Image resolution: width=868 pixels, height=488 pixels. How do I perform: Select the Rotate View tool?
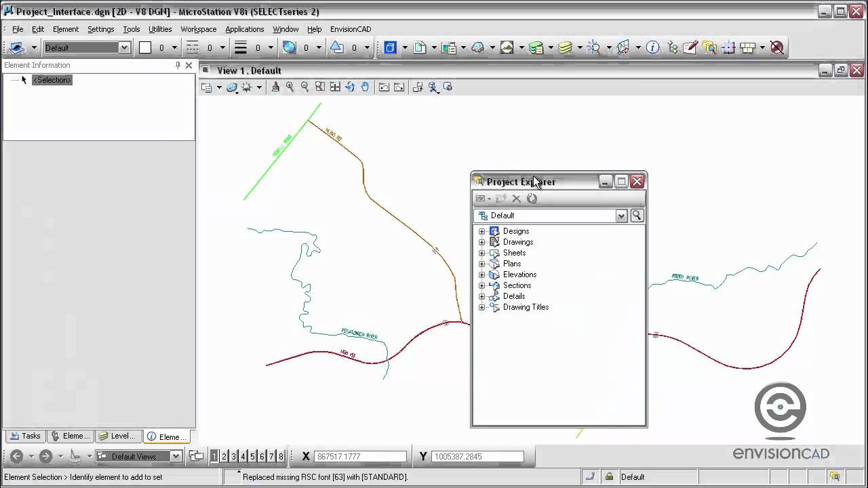pos(350,87)
